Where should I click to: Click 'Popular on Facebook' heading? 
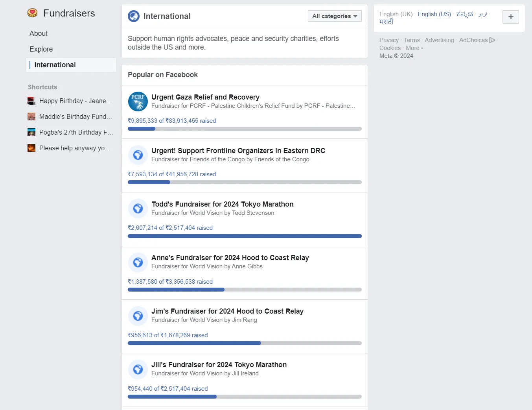tap(163, 75)
